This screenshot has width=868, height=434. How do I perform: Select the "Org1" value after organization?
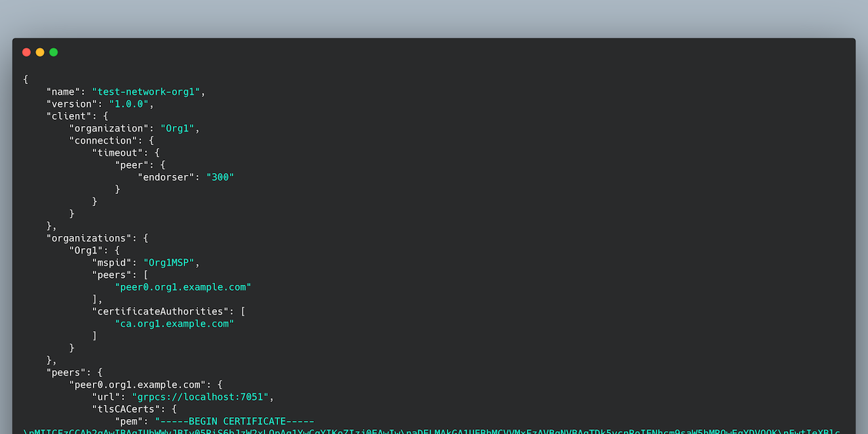pos(177,128)
